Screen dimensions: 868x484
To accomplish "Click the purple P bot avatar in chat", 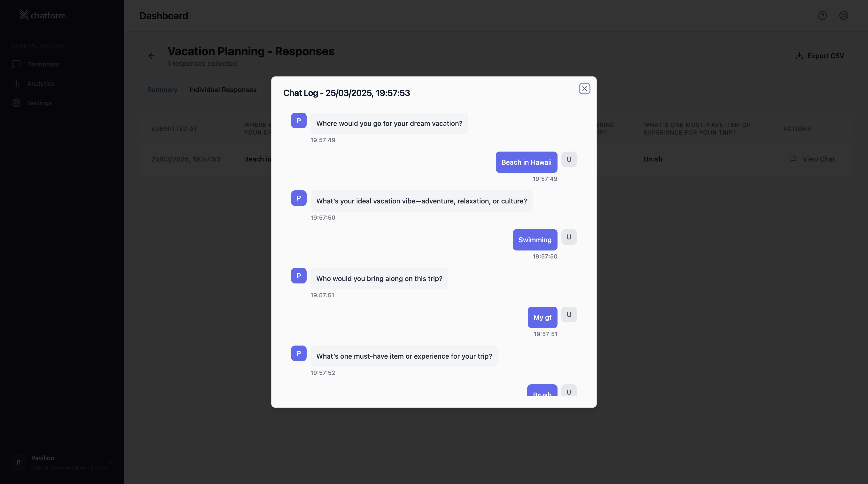I will 299,121.
